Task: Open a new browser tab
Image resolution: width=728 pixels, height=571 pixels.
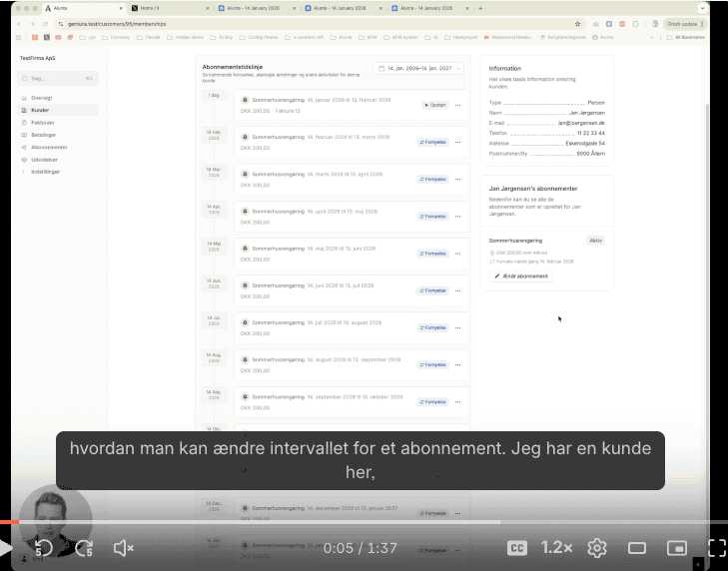Action: 480,8
